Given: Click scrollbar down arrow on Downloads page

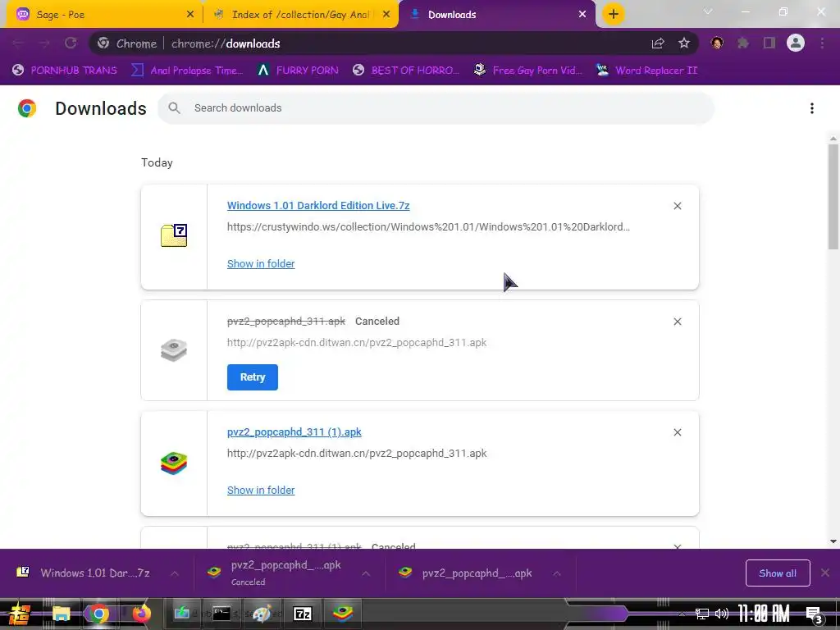Looking at the screenshot, I should click(x=833, y=541).
